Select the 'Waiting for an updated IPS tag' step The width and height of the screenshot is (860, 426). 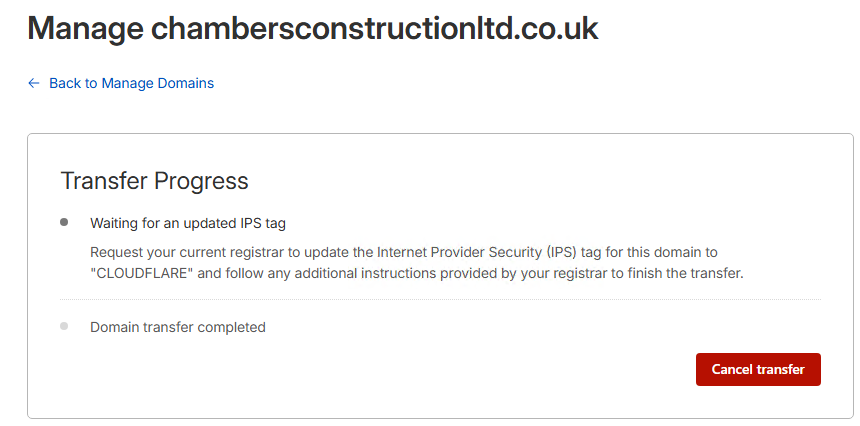(188, 223)
